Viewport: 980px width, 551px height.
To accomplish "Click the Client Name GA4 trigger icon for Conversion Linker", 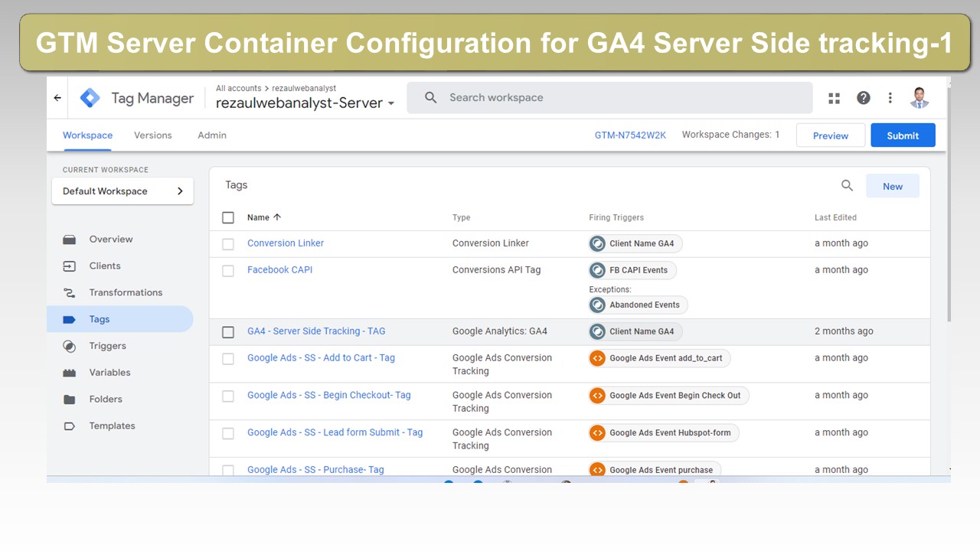I will (x=597, y=244).
